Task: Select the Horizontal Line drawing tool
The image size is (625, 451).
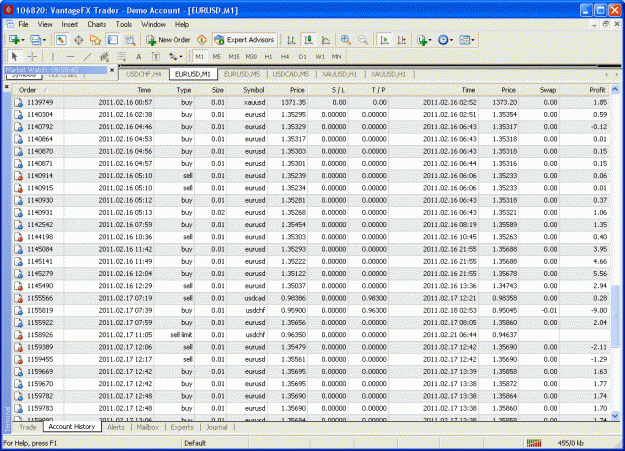Action: point(70,57)
